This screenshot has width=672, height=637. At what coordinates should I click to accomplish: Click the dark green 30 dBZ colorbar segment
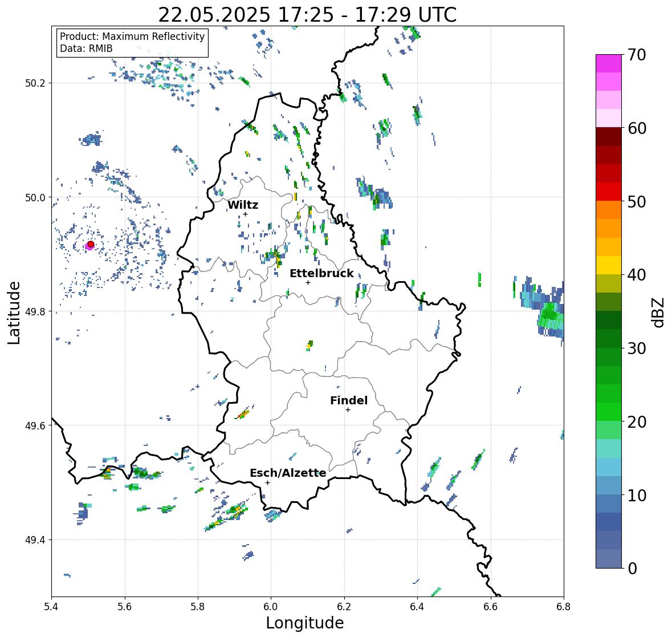point(608,339)
